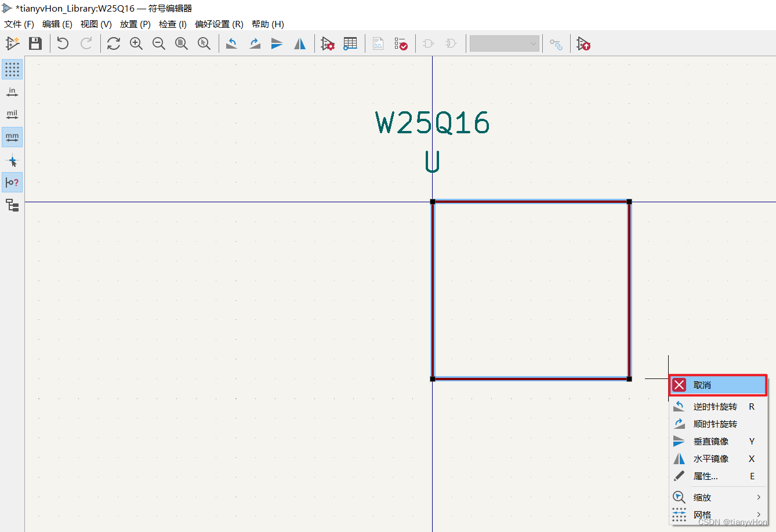Expand the 缩放 submenu
Image resolution: width=776 pixels, height=532 pixels.
719,497
